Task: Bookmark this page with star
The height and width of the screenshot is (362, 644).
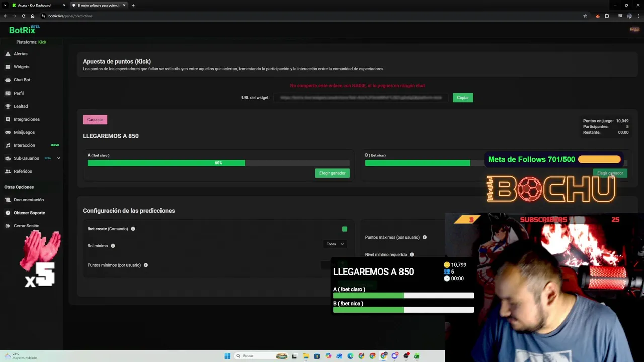Action: pyautogui.click(x=585, y=16)
